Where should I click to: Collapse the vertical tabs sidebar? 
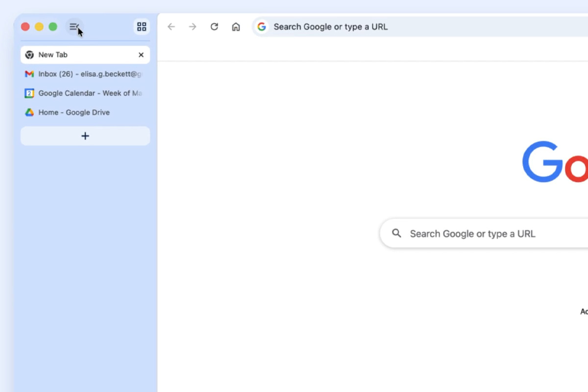[x=74, y=27]
